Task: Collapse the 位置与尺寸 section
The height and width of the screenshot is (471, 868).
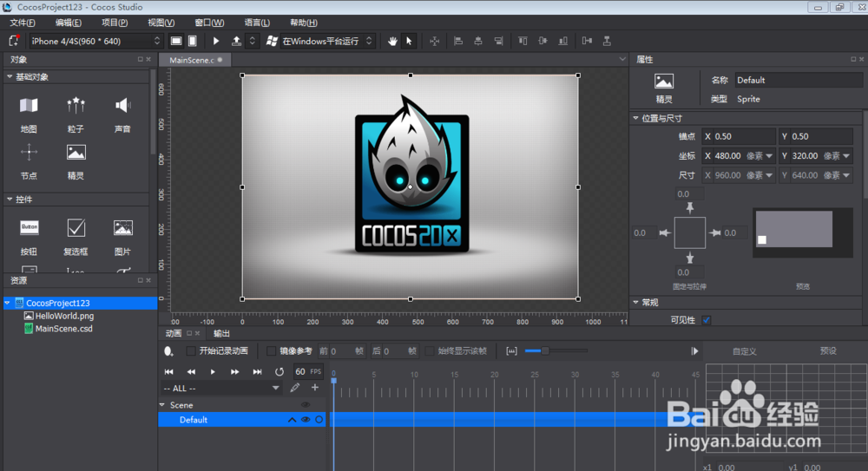Action: pos(636,118)
